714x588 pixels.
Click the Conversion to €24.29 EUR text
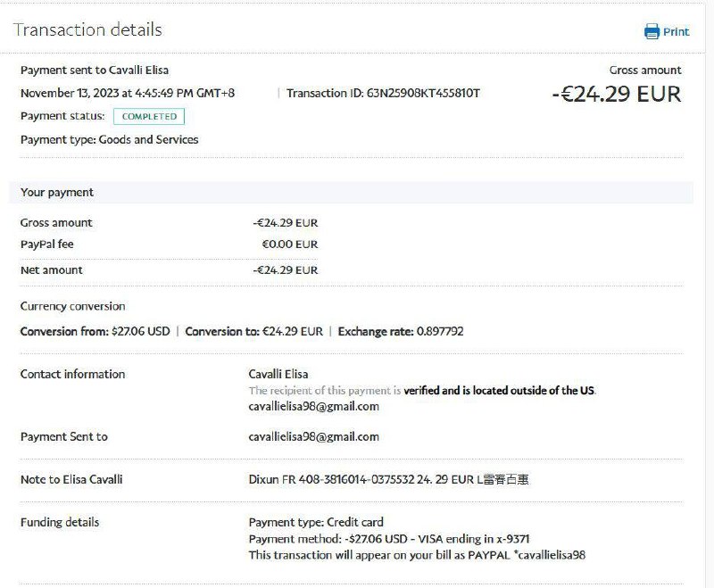coord(253,331)
